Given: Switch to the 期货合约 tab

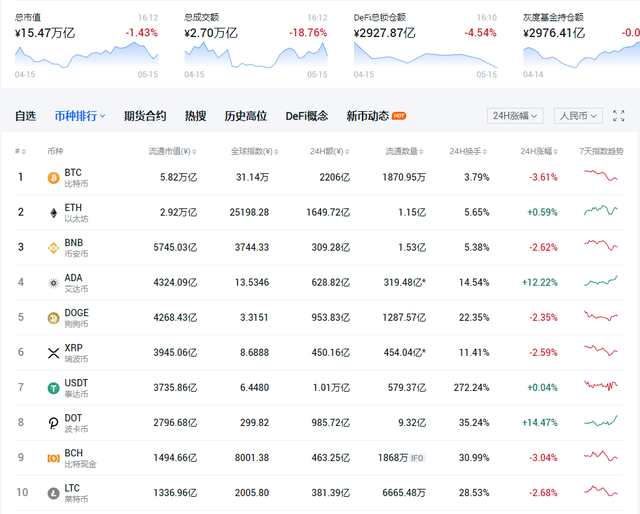Looking at the screenshot, I should tap(145, 116).
